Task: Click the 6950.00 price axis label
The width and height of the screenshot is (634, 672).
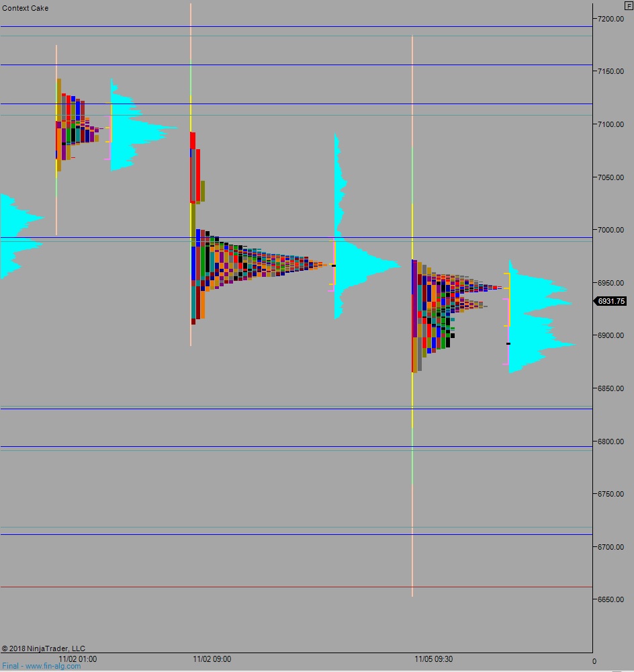Action: (x=610, y=283)
